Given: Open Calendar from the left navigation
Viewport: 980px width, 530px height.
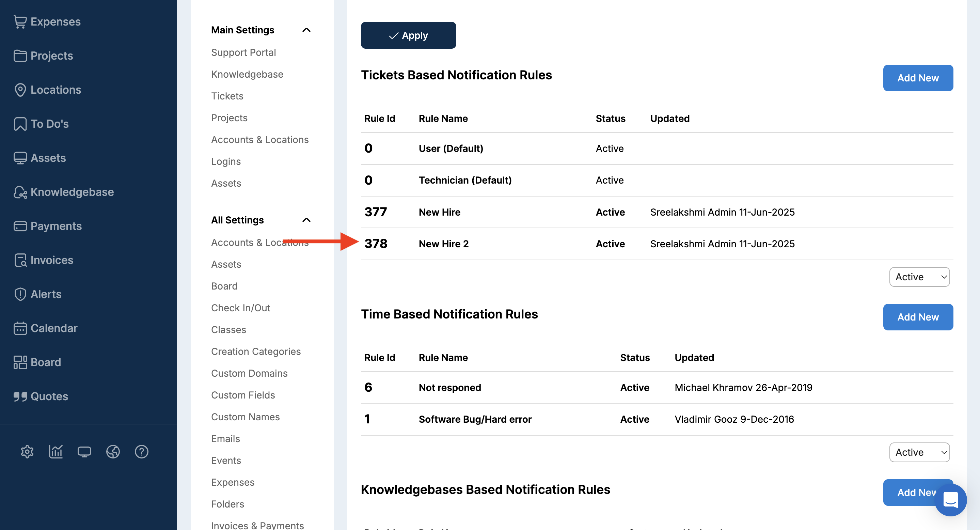Looking at the screenshot, I should pos(54,328).
